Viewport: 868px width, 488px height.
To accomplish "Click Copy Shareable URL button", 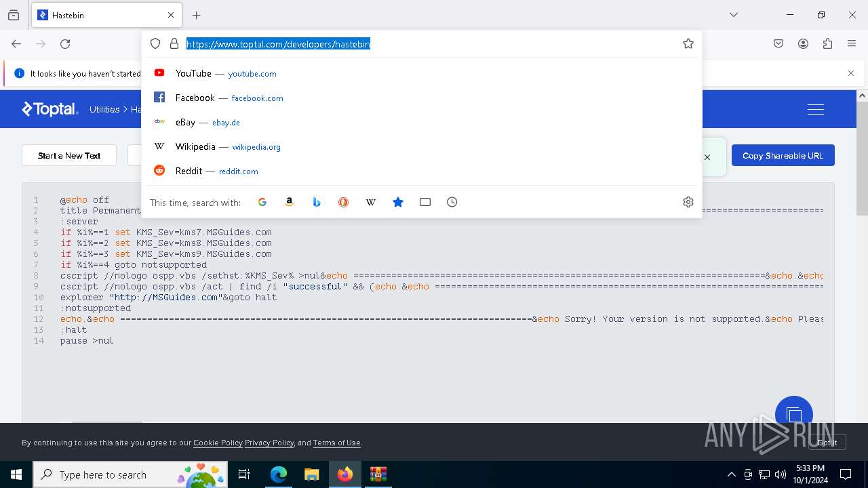I will 783,155.
